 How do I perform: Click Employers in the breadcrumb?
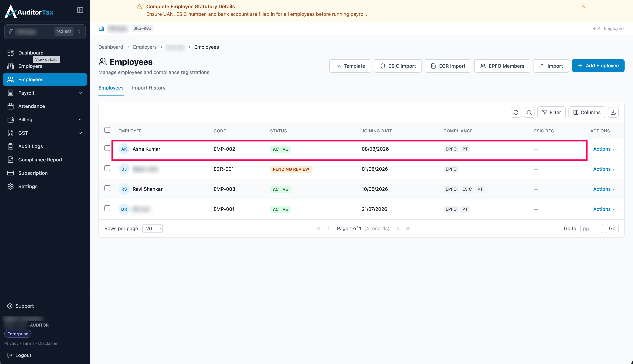[x=145, y=47]
